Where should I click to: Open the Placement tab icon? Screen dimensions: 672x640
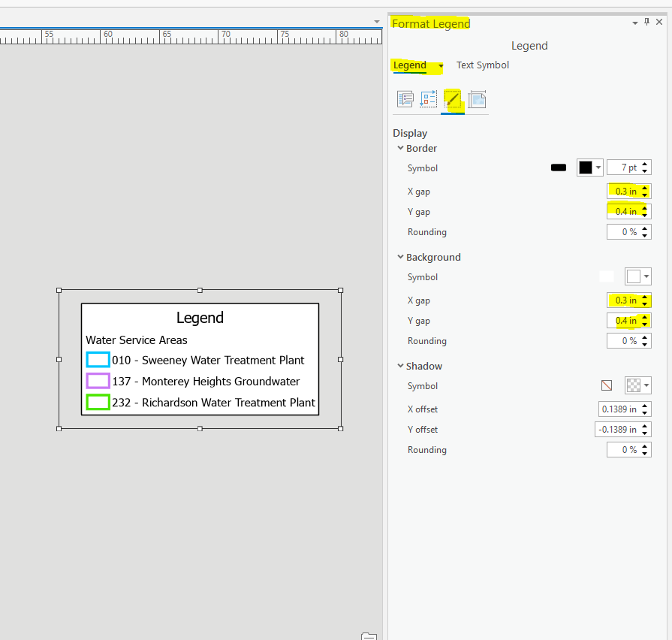[477, 98]
